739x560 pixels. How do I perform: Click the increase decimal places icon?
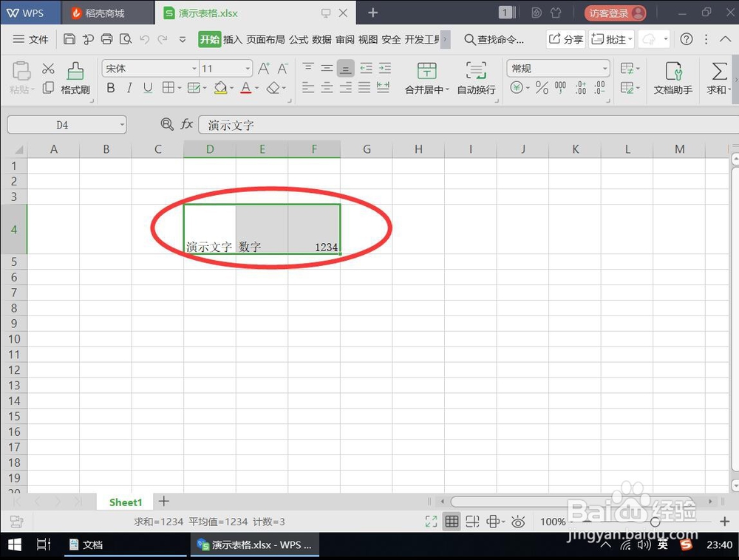pos(581,87)
